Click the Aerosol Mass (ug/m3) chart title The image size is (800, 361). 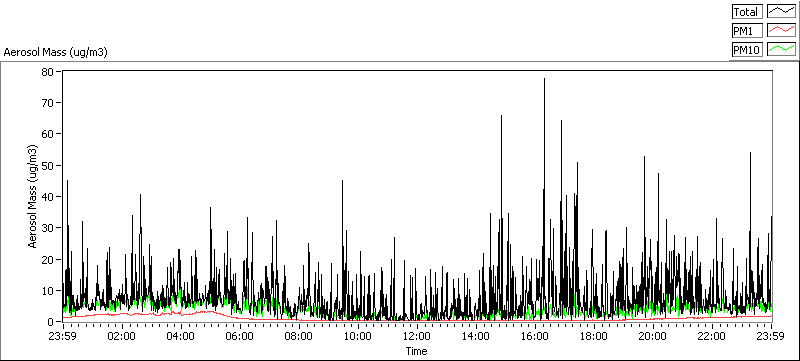[55, 52]
